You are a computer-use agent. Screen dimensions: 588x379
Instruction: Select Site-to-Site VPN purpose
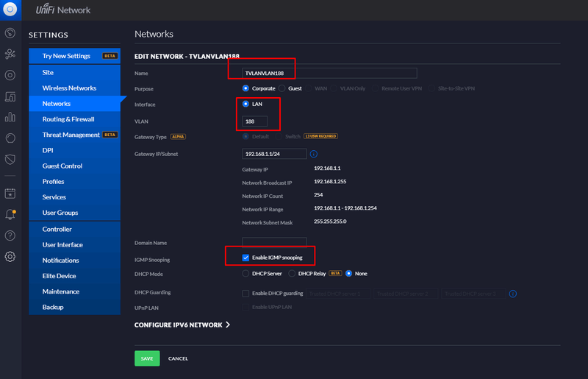431,88
